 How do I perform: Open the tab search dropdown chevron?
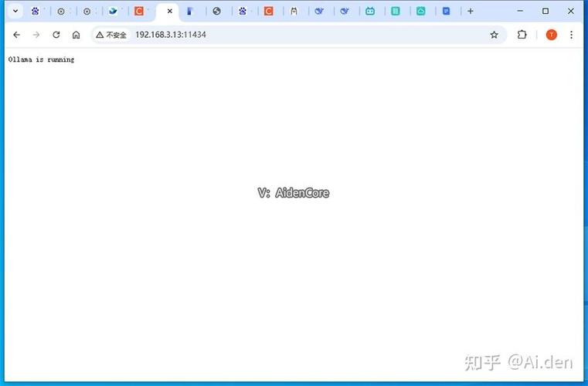click(x=15, y=12)
